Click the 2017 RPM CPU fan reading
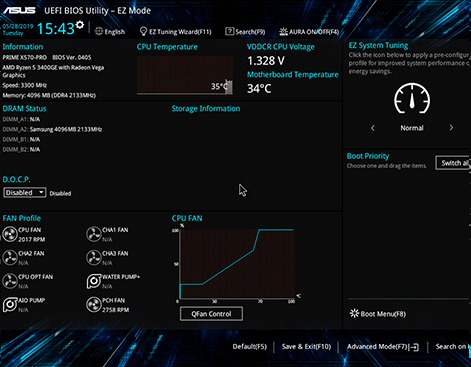The height and width of the screenshot is (367, 471). pyautogui.click(x=32, y=239)
